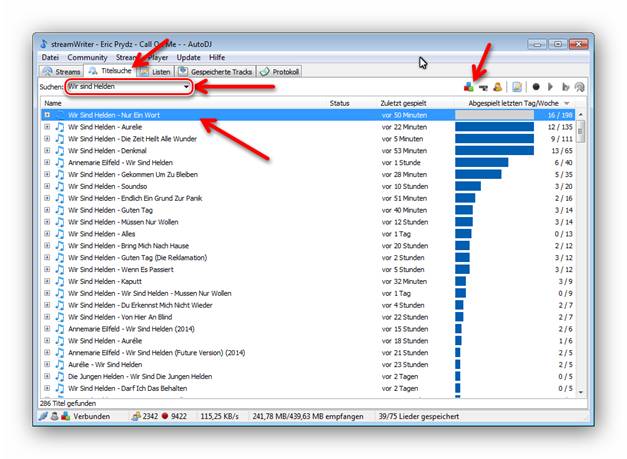Click note icon of Die Jungen Helden row
Image resolution: width=627 pixels, height=459 pixels.
[x=60, y=376]
